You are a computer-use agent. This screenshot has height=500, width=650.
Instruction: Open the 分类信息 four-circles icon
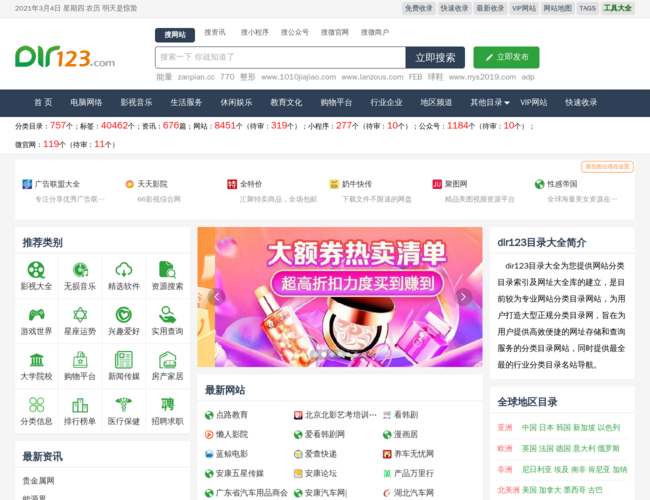tap(36, 405)
